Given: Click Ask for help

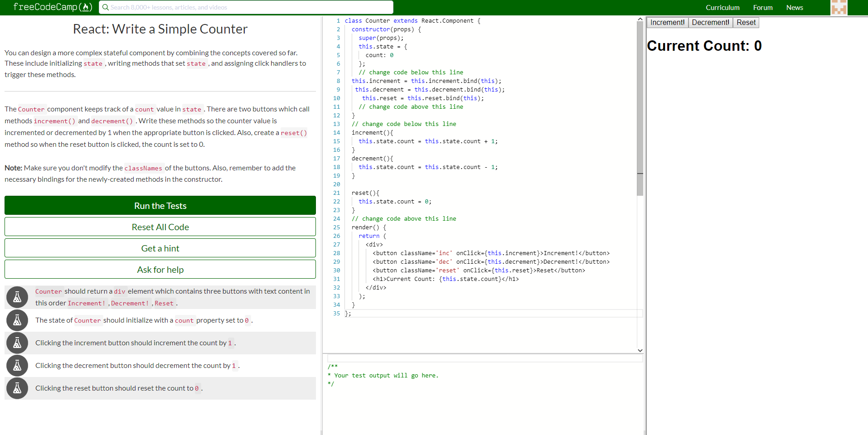Looking at the screenshot, I should pos(160,269).
